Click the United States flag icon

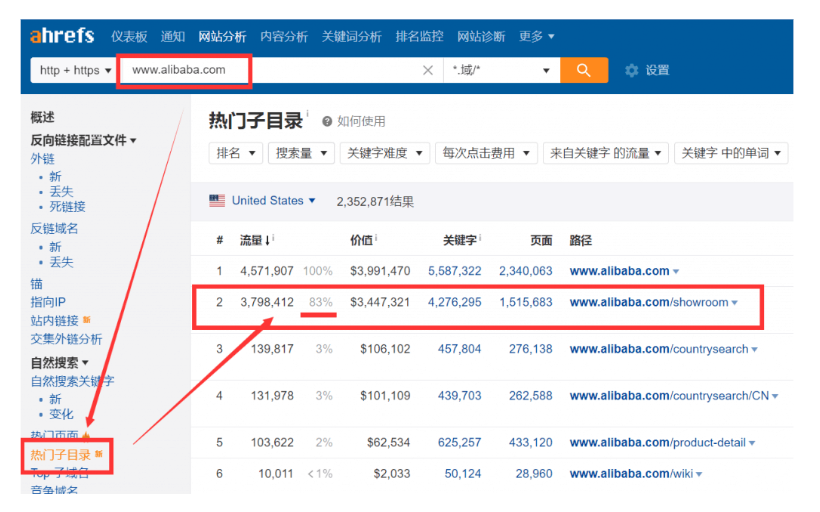217,200
